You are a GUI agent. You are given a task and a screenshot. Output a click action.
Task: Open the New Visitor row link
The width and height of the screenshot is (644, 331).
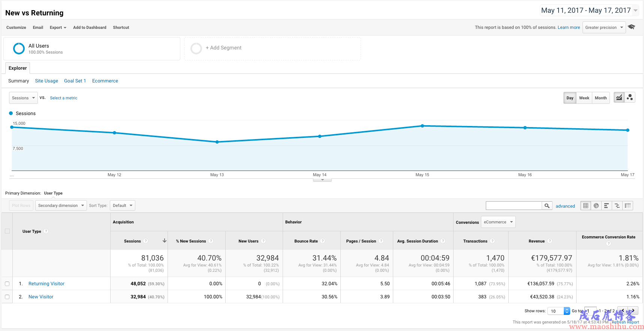(41, 297)
